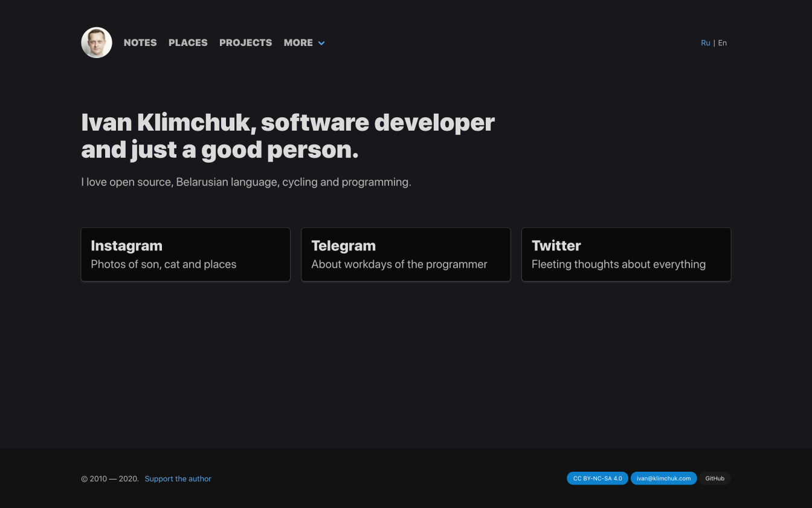Click the copyright notice in footer
This screenshot has width=812, height=508.
(x=109, y=478)
